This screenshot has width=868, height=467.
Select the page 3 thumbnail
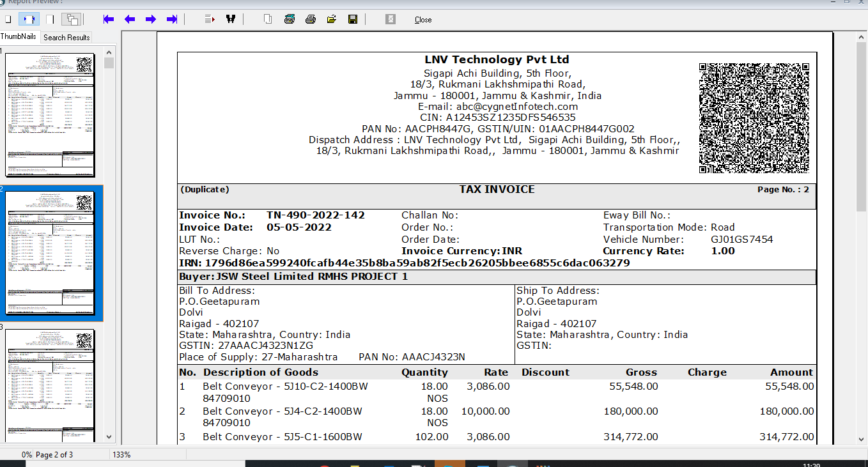click(50, 385)
